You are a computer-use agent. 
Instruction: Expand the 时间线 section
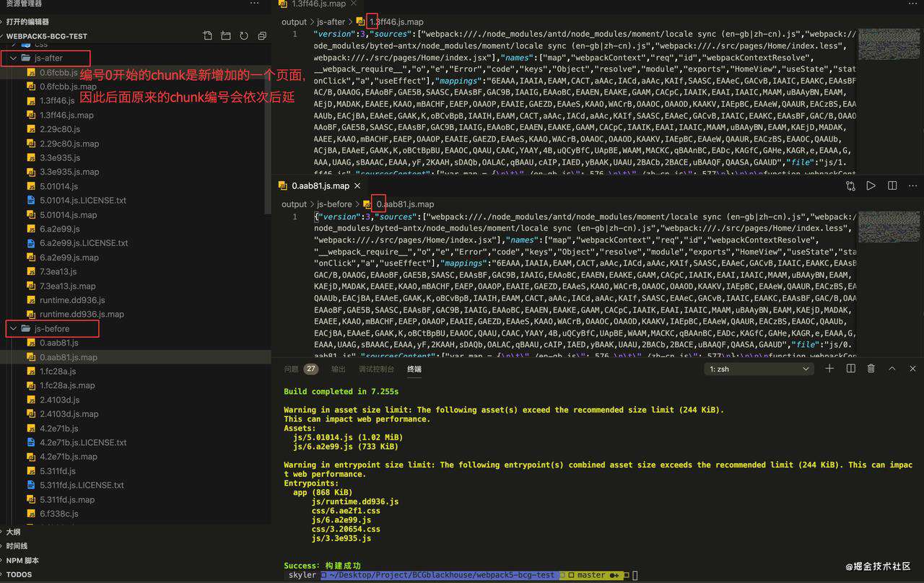pos(17,546)
